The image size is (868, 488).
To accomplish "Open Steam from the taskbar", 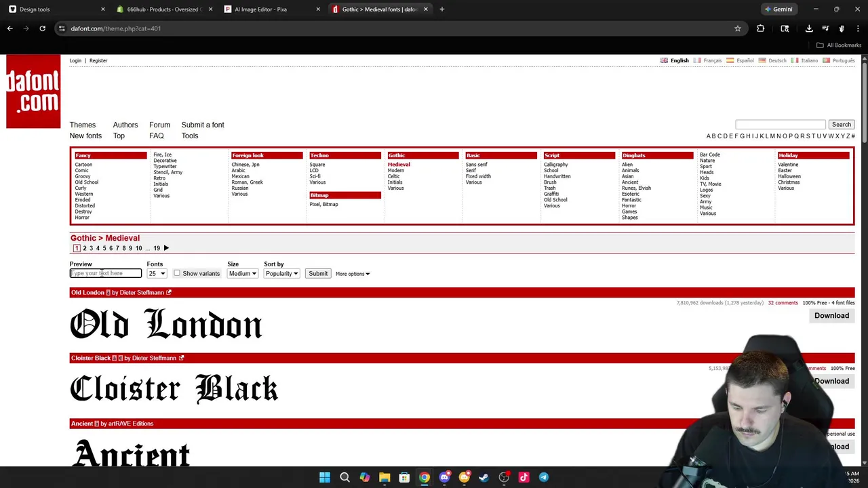I will coord(484,477).
